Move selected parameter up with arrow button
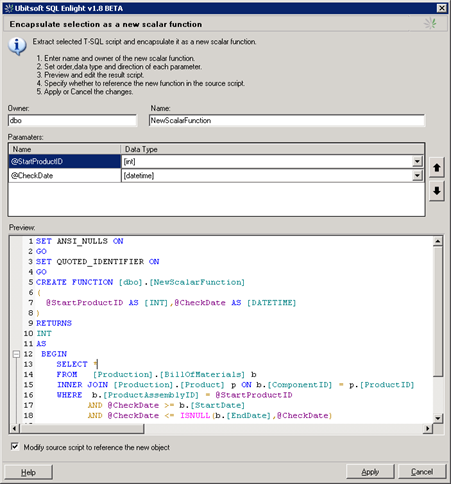The image size is (451, 484). click(437, 168)
